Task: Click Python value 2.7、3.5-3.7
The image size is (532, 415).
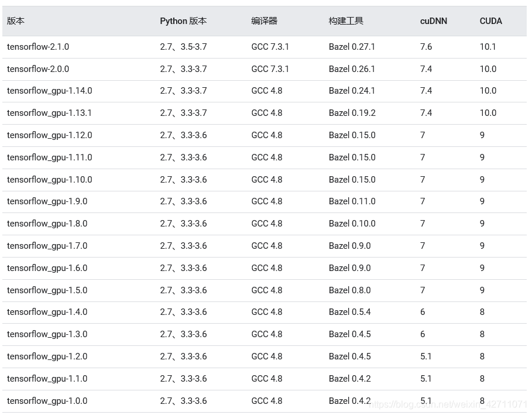Action: click(183, 47)
